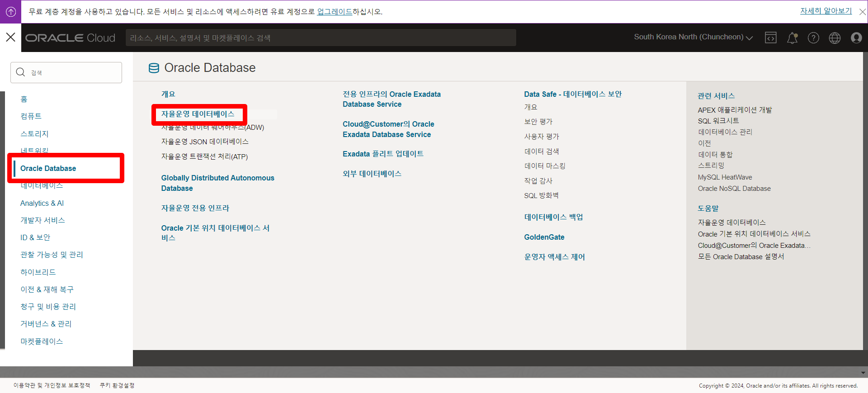
Task: Select 청구 및 비용 관리 menu item
Action: tap(48, 307)
